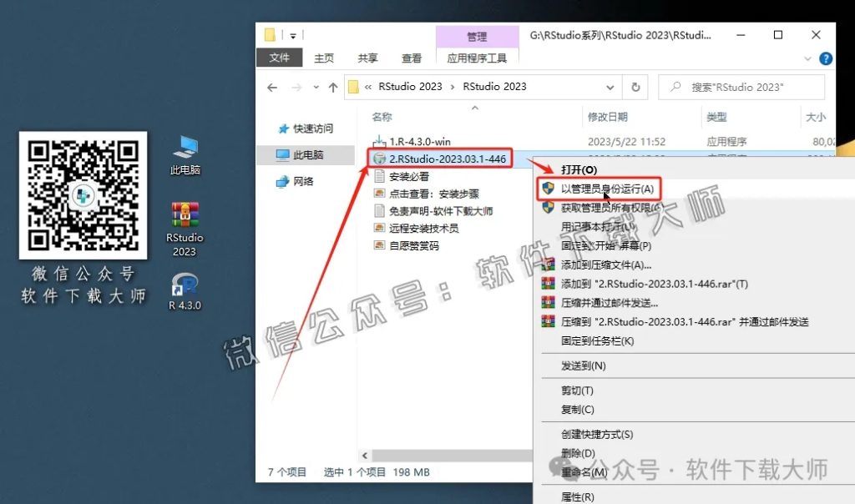
Task: Click the refresh icon beside the address bar
Action: click(635, 87)
